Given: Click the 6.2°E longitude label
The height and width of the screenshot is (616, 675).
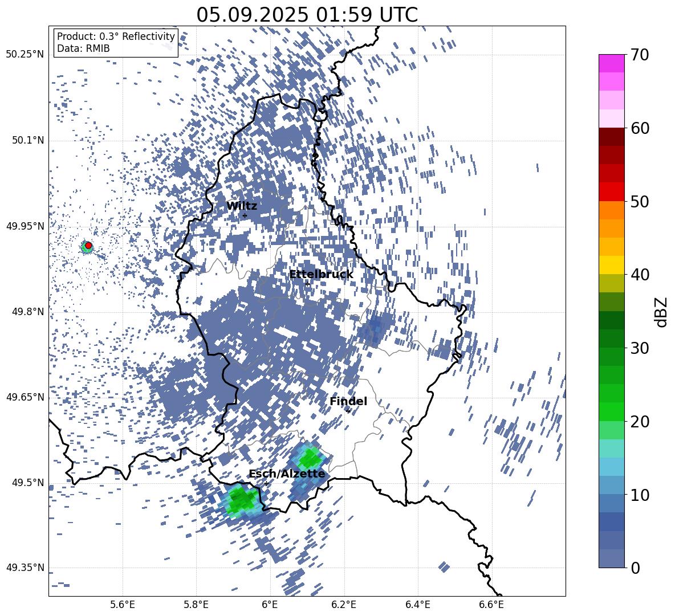Looking at the screenshot, I should point(344,605).
